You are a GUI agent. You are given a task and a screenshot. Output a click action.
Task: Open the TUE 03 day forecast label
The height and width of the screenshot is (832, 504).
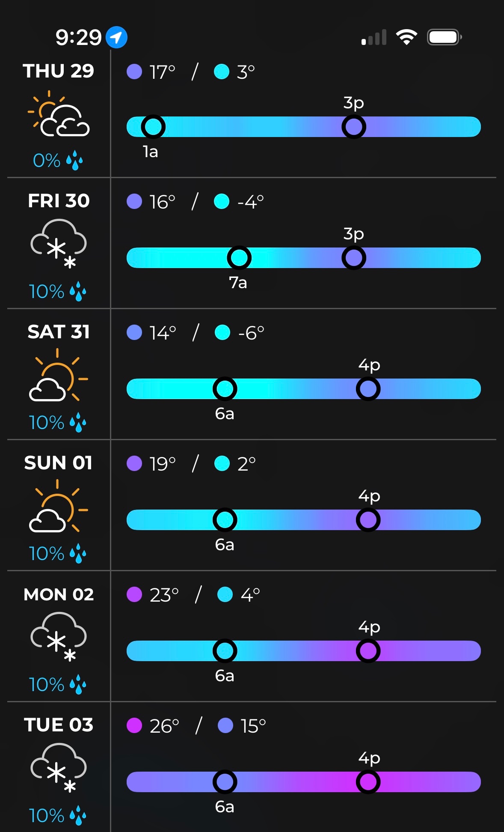(x=59, y=725)
